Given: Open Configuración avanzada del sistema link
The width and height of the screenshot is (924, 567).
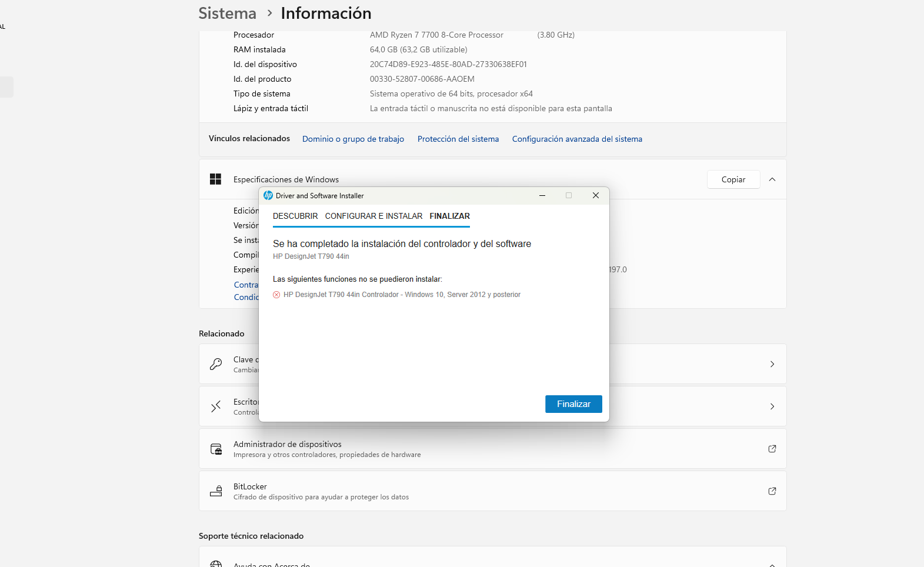Looking at the screenshot, I should tap(577, 139).
